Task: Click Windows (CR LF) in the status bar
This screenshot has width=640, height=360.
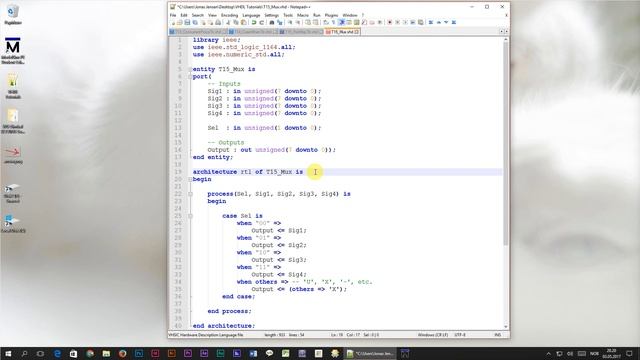Action: pos(433,335)
